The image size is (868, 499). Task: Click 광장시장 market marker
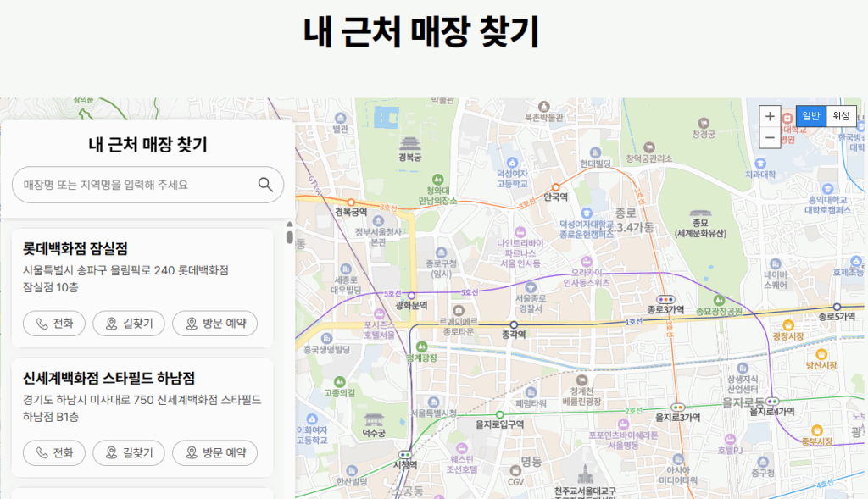click(x=788, y=325)
